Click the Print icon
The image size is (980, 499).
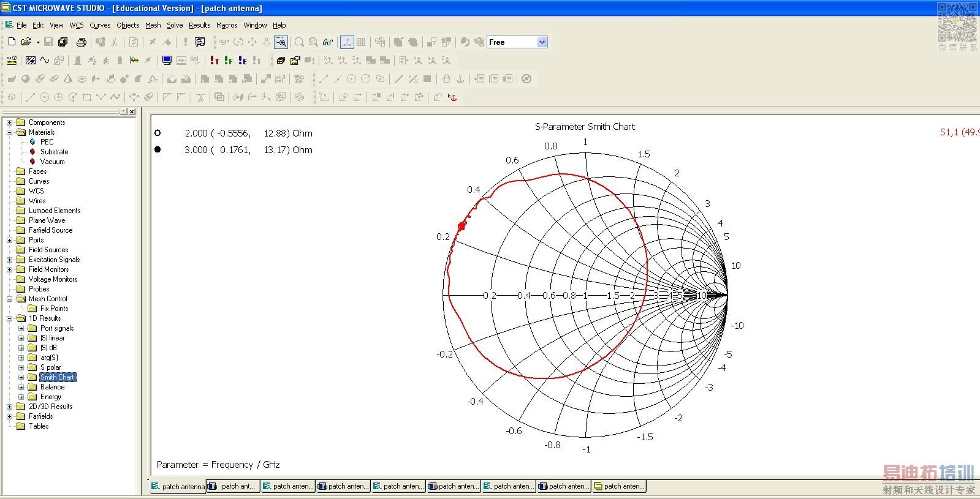point(82,42)
